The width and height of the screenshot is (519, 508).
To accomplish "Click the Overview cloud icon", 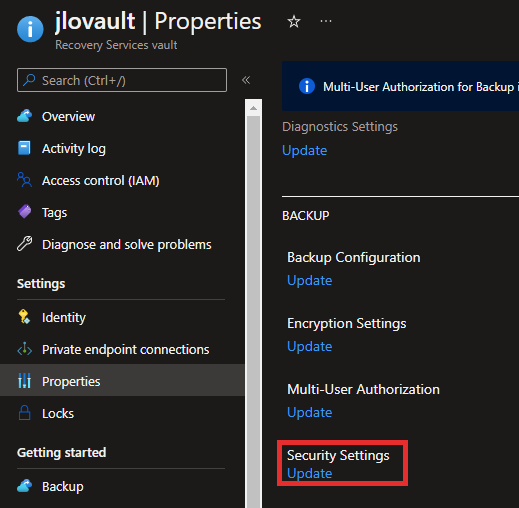I will click(x=25, y=116).
